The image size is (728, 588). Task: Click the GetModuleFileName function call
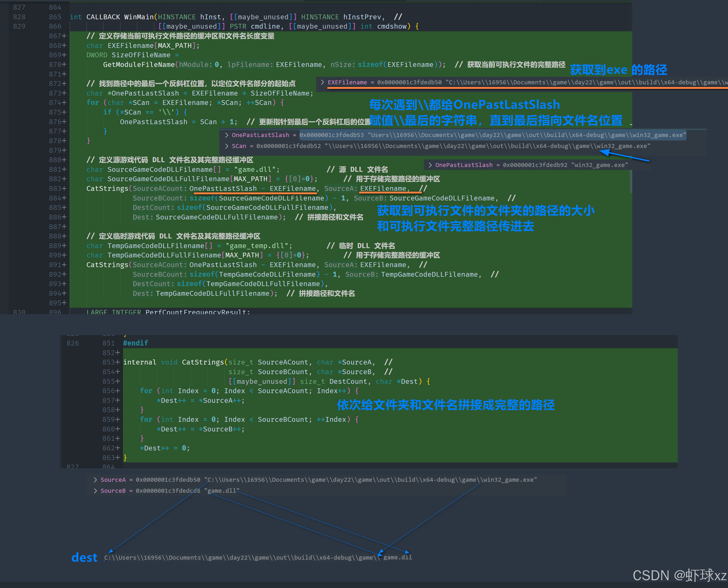pyautogui.click(x=139, y=64)
